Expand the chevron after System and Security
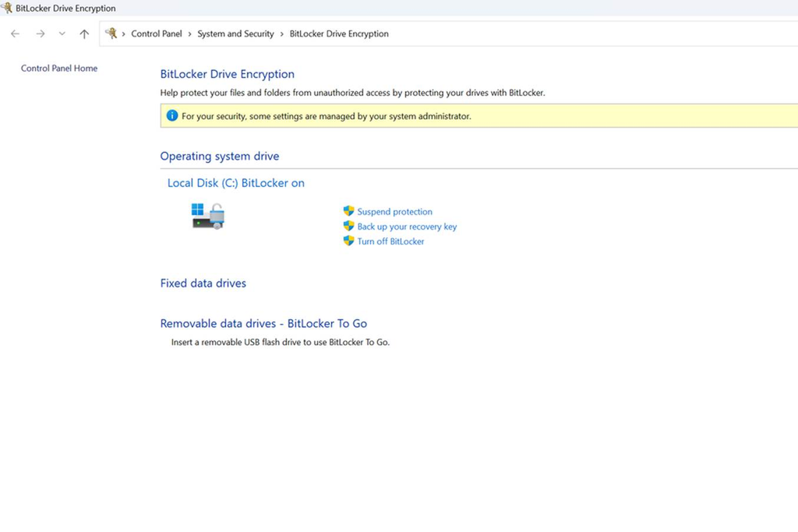 coord(282,34)
